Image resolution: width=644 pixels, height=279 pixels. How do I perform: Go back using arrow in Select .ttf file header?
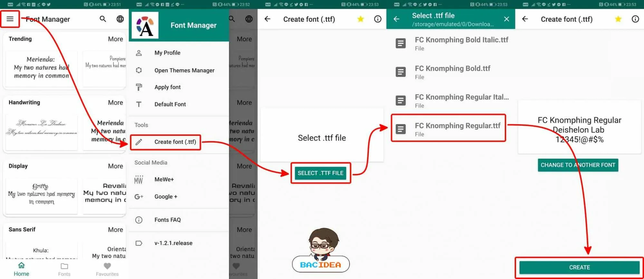[397, 19]
